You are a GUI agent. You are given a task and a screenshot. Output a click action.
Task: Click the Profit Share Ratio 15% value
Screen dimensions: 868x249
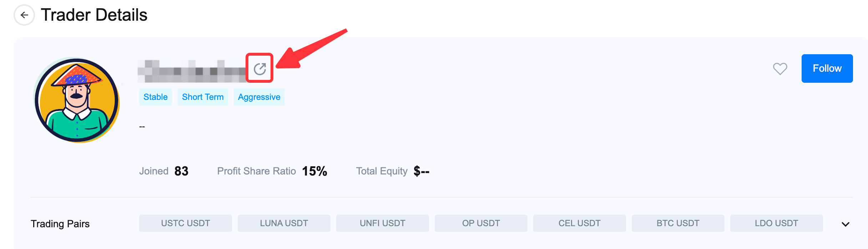click(x=314, y=171)
